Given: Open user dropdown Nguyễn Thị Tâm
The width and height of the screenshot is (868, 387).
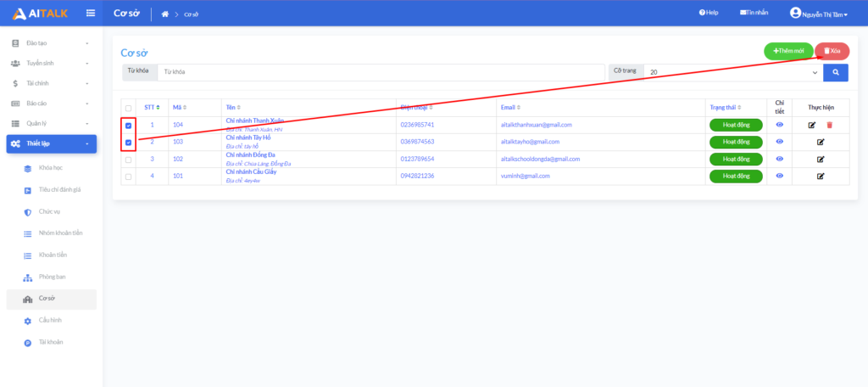Looking at the screenshot, I should pyautogui.click(x=820, y=14).
